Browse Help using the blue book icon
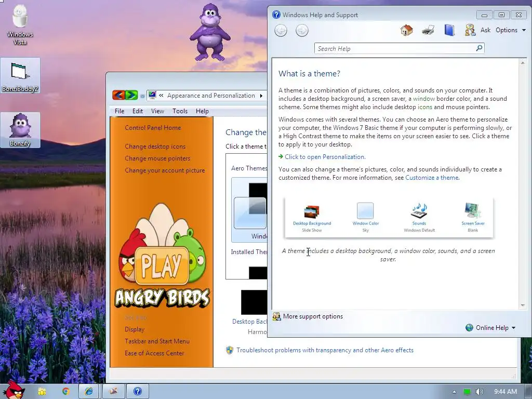The image size is (532, 399). (449, 30)
